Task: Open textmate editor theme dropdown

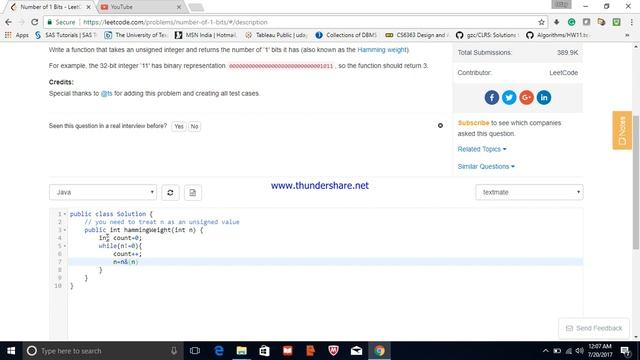Action: click(529, 192)
